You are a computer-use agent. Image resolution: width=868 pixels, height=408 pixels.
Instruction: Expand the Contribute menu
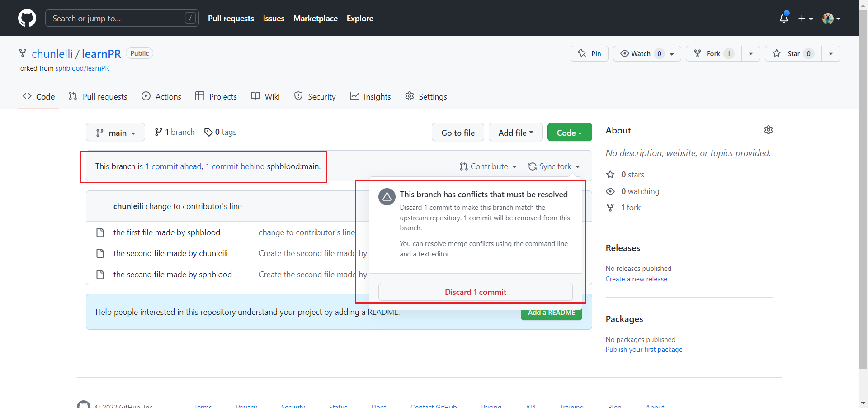[488, 166]
